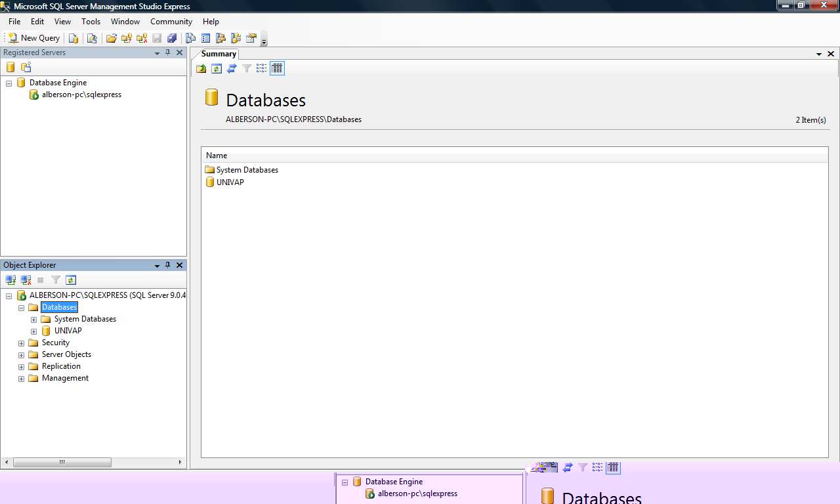The width and height of the screenshot is (840, 504).
Task: Click Stop icon in Object Explorer toolbar
Action: pyautogui.click(x=41, y=280)
